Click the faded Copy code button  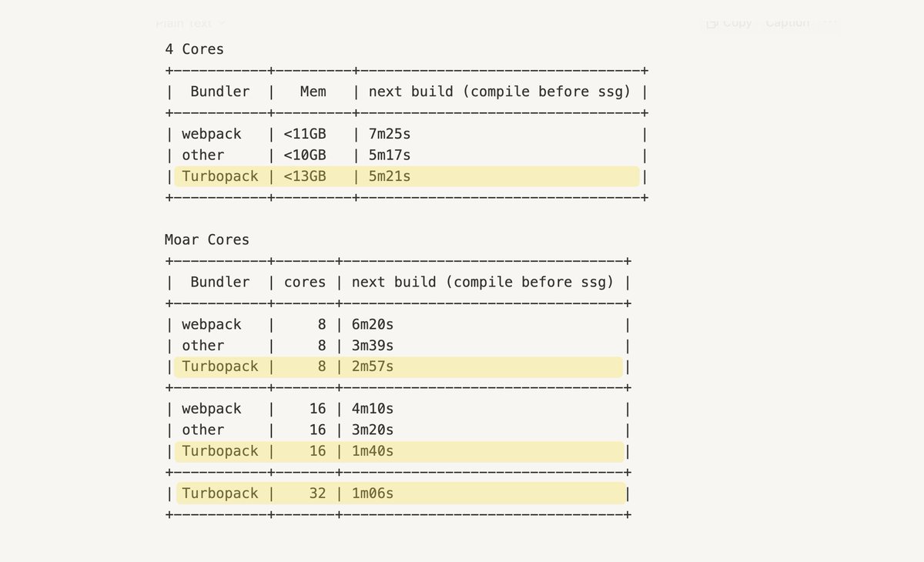pos(729,23)
